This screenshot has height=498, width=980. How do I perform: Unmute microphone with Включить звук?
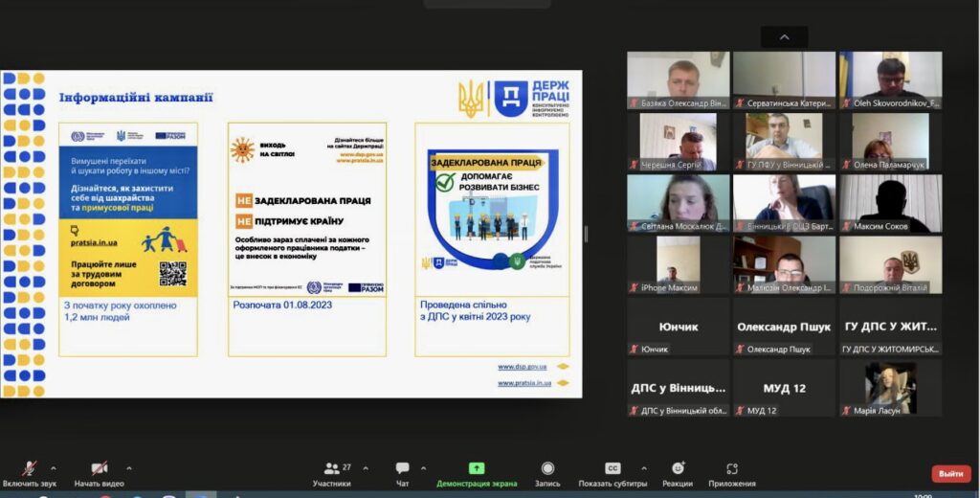point(30,469)
